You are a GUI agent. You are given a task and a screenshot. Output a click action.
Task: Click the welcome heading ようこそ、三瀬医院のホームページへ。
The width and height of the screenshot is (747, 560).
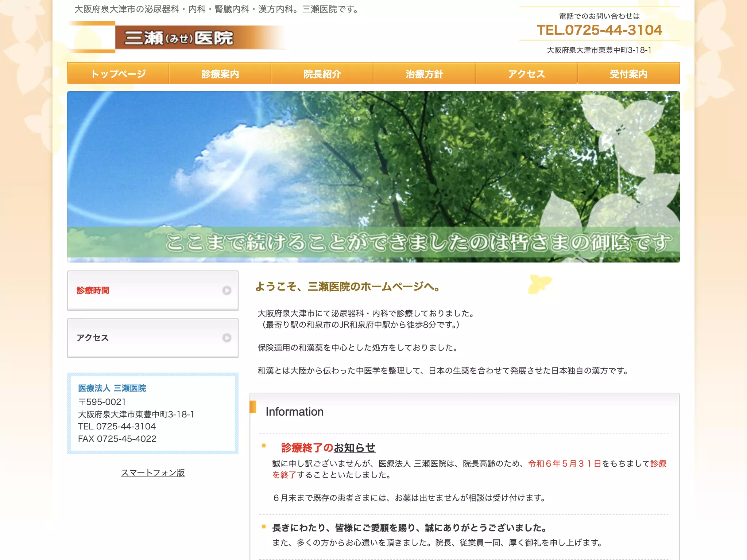pyautogui.click(x=349, y=287)
